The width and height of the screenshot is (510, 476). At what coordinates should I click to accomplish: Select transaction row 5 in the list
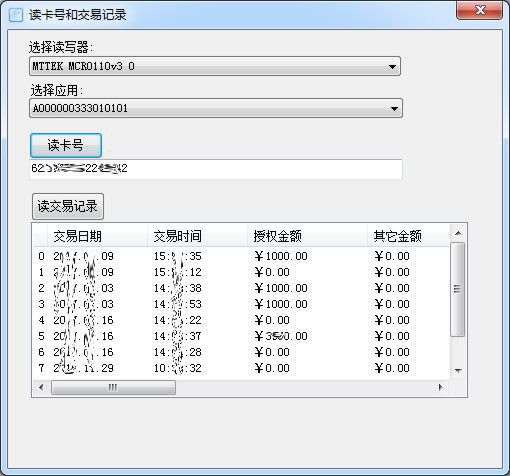pyautogui.click(x=241, y=336)
